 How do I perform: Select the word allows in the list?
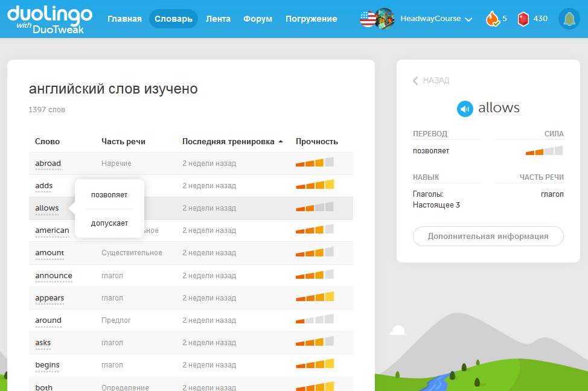47,208
